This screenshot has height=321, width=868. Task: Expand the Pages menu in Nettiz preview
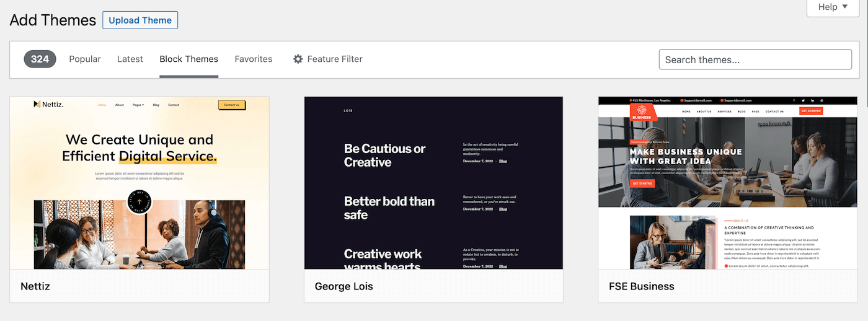tap(138, 105)
